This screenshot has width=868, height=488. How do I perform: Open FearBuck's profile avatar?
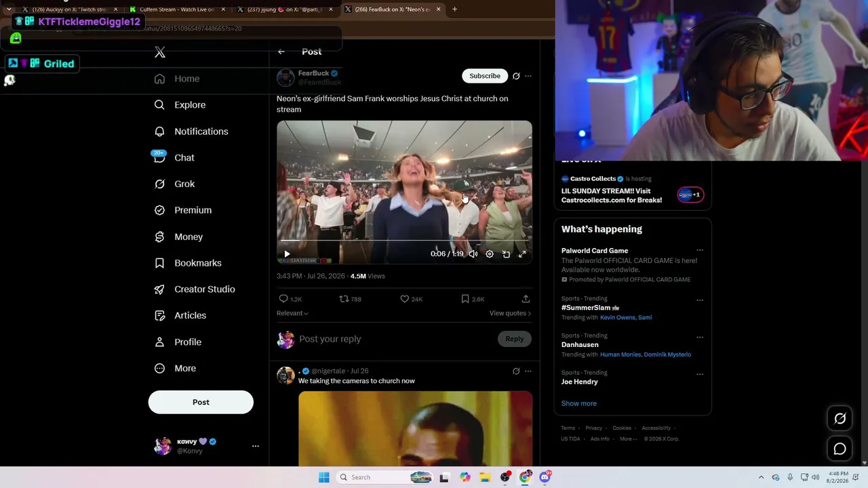[x=285, y=78]
